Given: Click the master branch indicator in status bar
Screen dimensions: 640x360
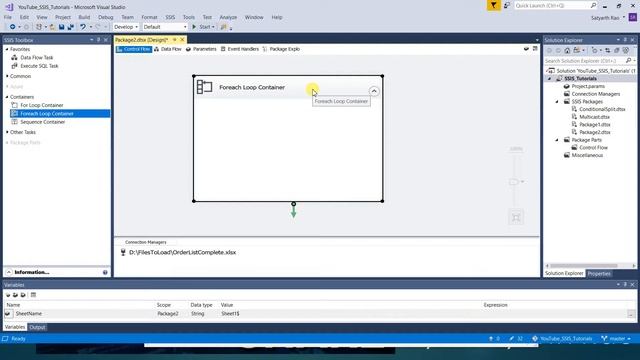Looking at the screenshot, I should [x=616, y=338].
